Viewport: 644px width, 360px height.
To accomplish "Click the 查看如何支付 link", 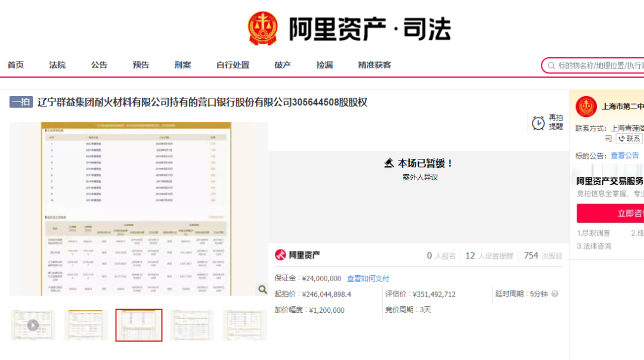I will click(x=368, y=279).
